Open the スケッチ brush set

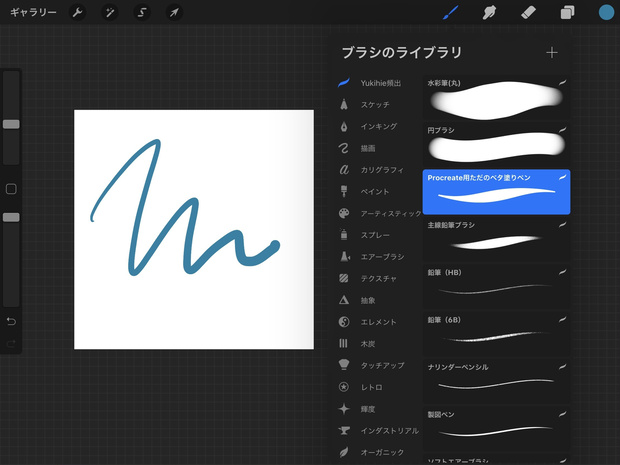[x=378, y=105]
